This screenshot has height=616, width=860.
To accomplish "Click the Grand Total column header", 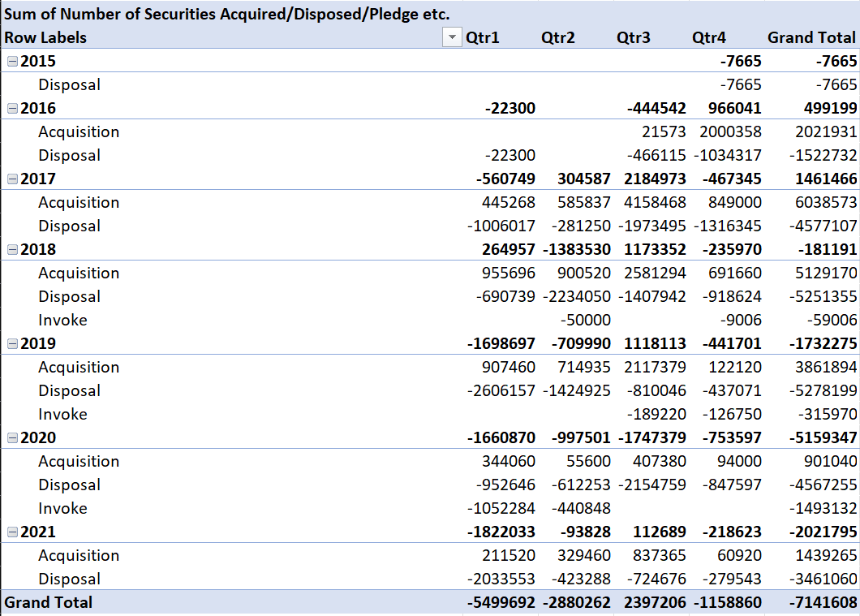I will click(811, 37).
